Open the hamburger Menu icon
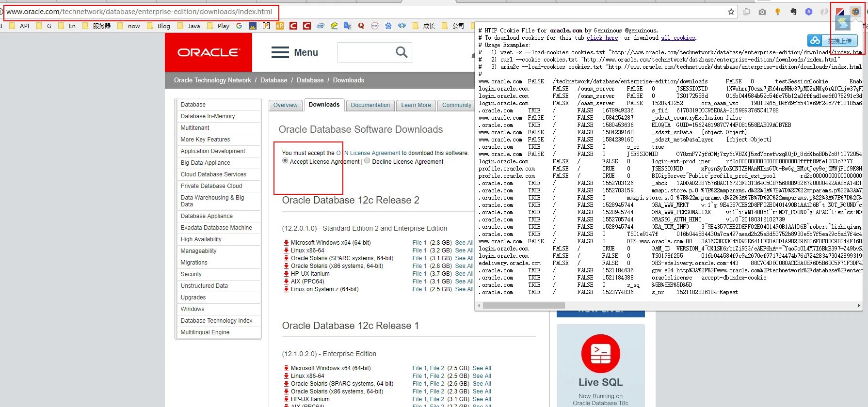Screen dimensions: 868x407 pyautogui.click(x=280, y=52)
